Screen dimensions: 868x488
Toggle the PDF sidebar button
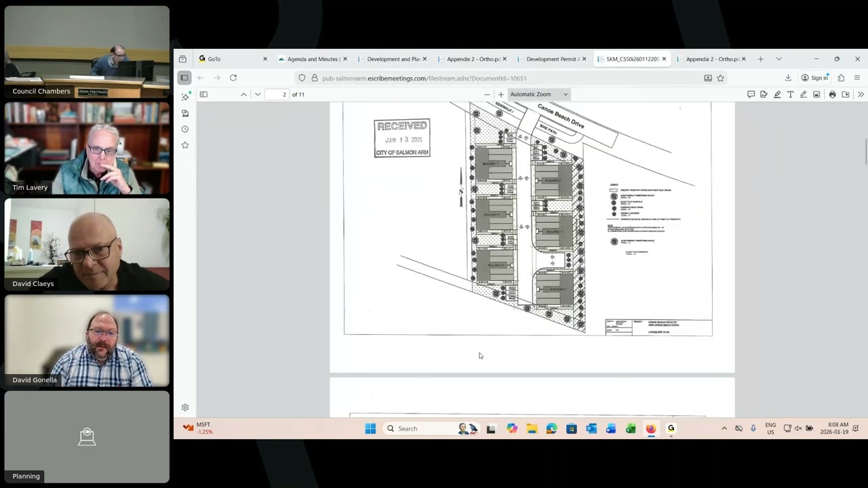pos(203,94)
